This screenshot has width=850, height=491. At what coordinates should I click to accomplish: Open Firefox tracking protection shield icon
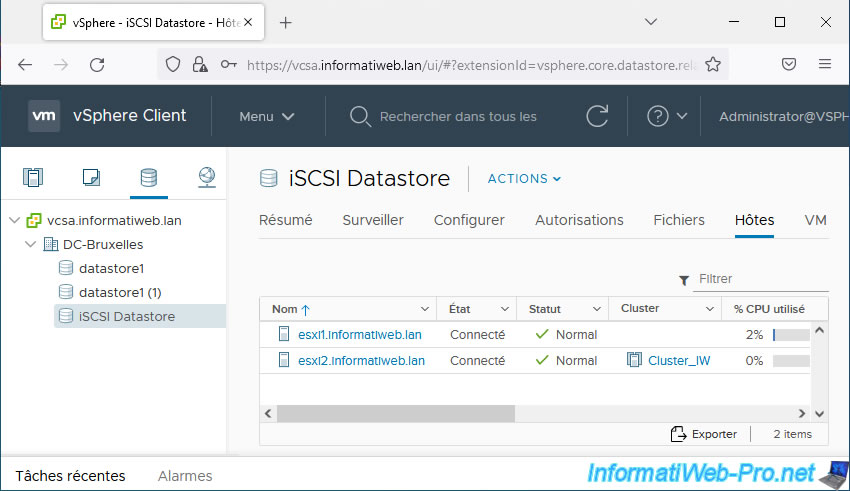tap(173, 64)
